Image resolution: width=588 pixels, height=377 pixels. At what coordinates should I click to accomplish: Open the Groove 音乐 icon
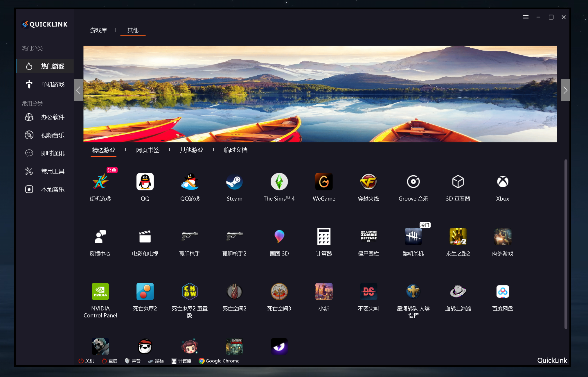click(x=413, y=182)
